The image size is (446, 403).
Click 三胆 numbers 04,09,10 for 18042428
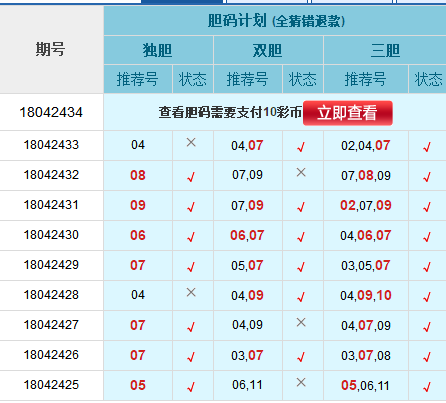click(366, 295)
